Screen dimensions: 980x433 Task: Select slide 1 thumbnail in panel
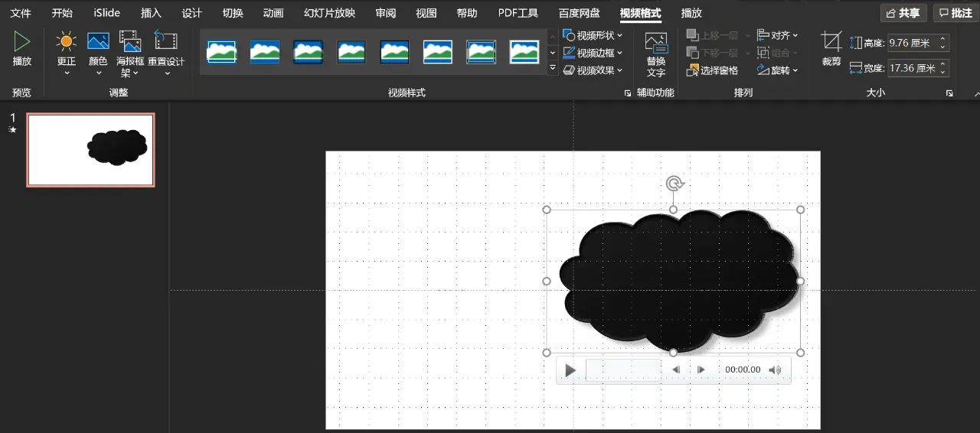click(90, 150)
